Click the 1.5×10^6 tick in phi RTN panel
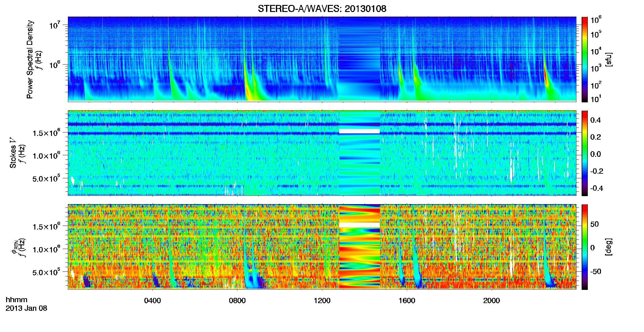The width and height of the screenshot is (644, 332). 46,226
